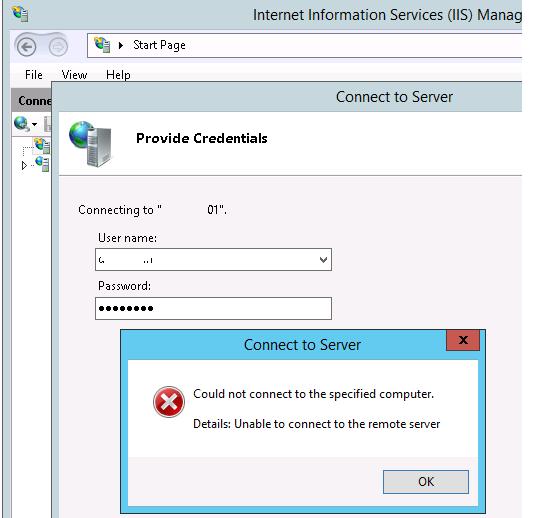Select the Start Page tree node icon
This screenshot has width=542, height=518.
click(x=42, y=145)
